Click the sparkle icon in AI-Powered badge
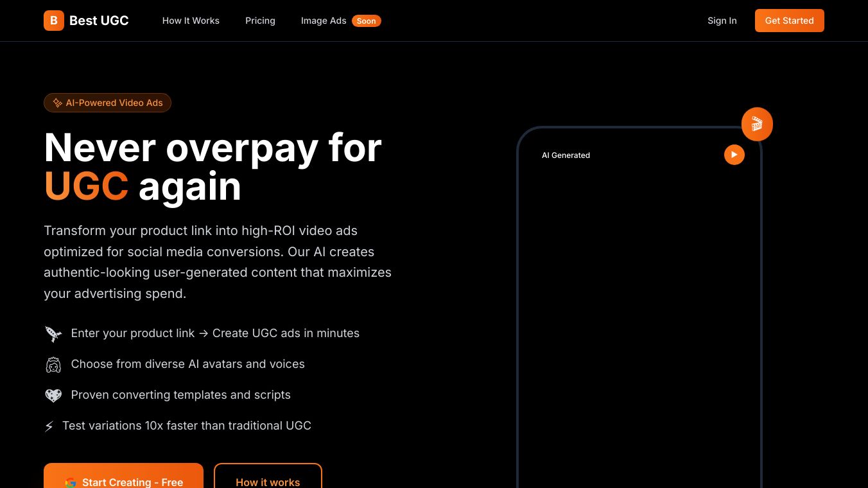 tap(57, 103)
